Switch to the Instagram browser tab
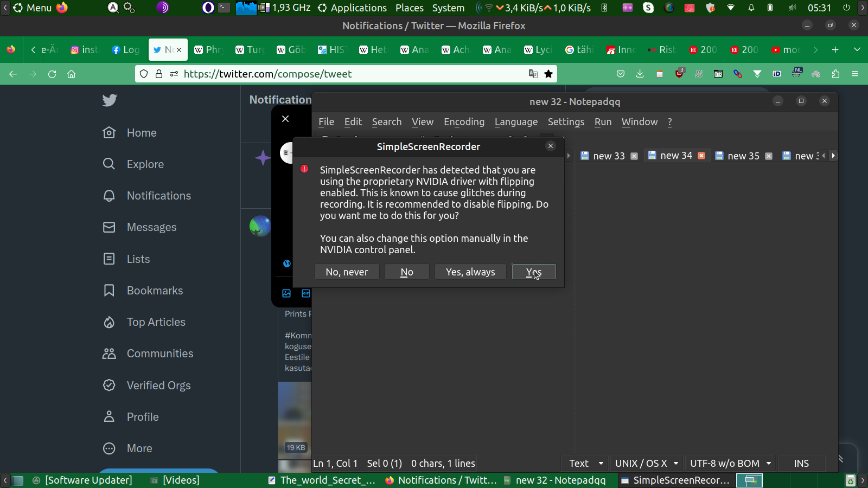Image resolution: width=868 pixels, height=488 pixels. [x=85, y=50]
